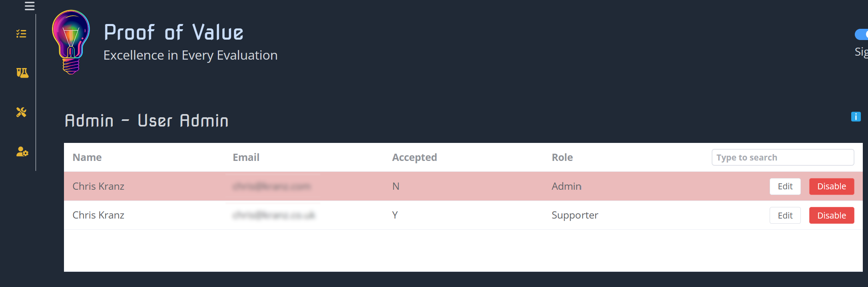Screen dimensions: 868x287
Task: Disable the Admin role Chris Kranz user
Action: tap(831, 186)
